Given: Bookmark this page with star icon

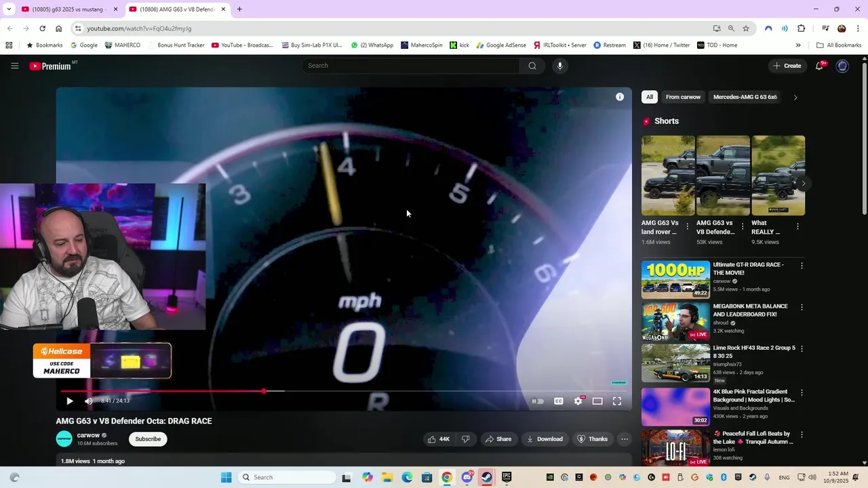Looking at the screenshot, I should 746,28.
